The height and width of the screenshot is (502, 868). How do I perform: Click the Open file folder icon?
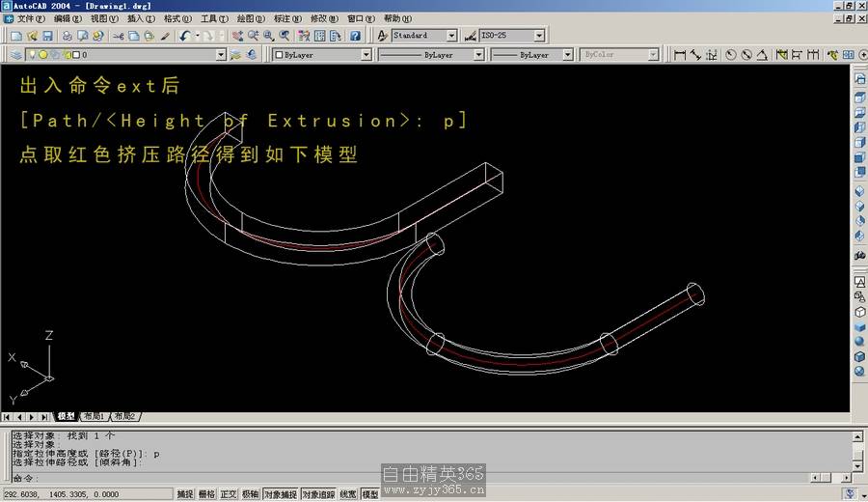[x=32, y=36]
